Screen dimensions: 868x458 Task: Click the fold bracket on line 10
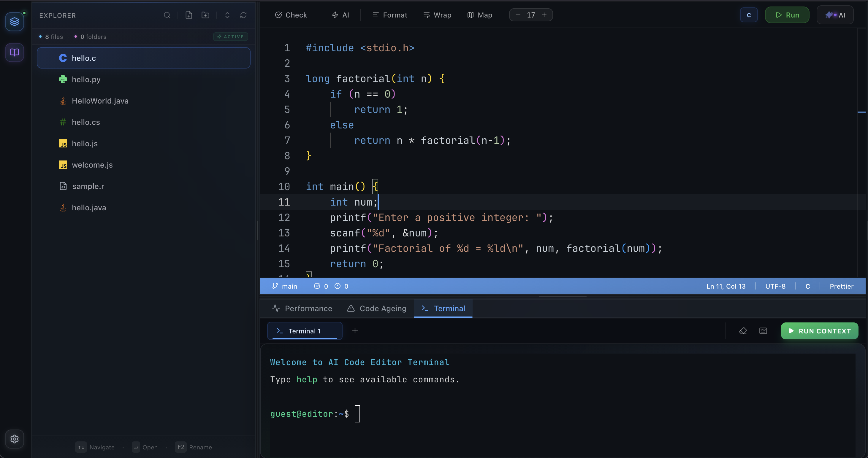pyautogui.click(x=375, y=187)
